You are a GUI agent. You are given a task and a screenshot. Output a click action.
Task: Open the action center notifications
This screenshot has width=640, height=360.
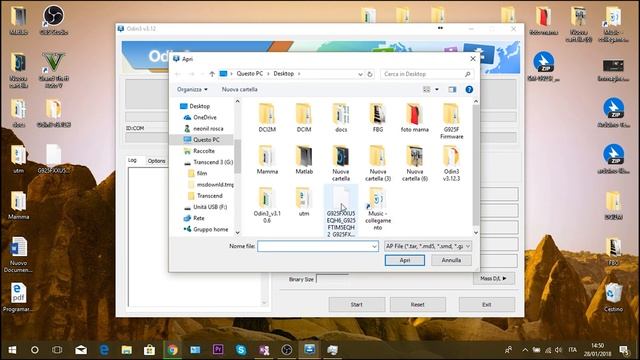(623, 350)
